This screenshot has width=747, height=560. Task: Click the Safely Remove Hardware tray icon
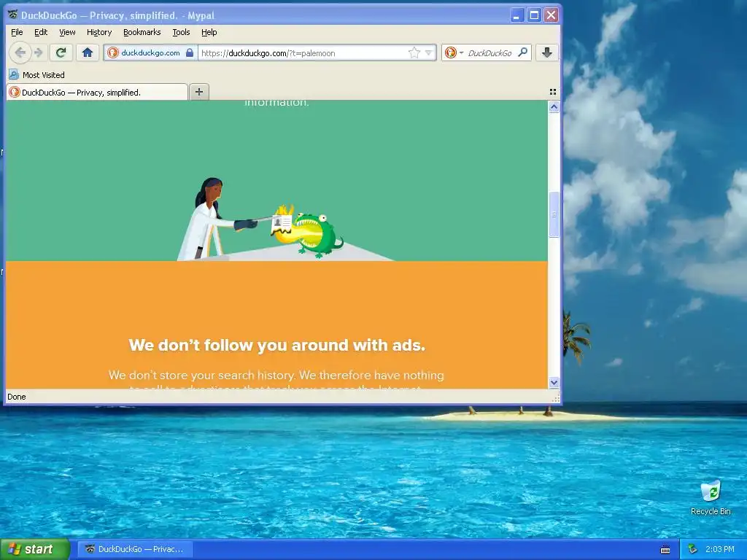[692, 549]
